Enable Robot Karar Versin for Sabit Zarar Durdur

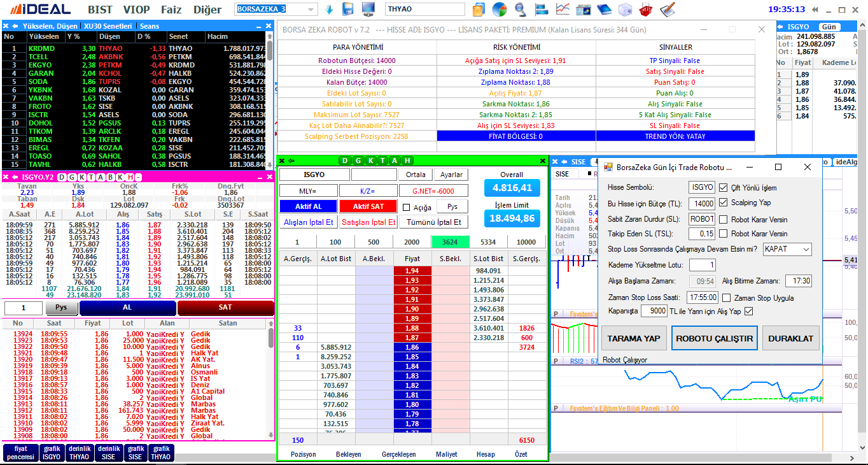click(723, 219)
